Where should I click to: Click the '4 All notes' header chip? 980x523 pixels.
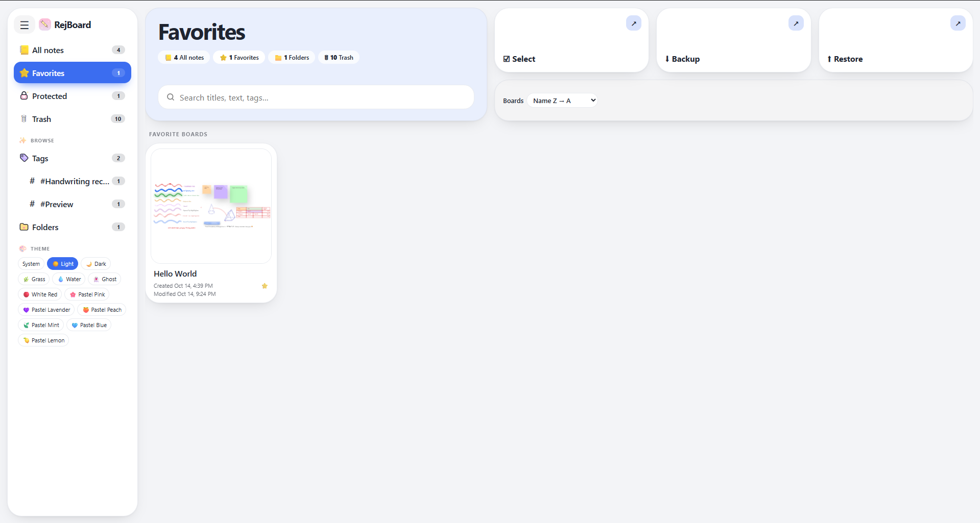point(184,58)
